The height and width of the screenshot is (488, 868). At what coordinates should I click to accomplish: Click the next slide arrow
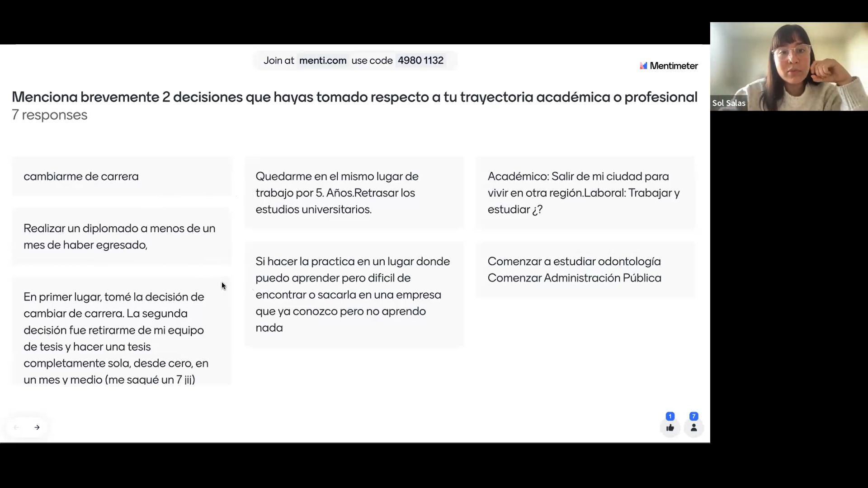[37, 427]
